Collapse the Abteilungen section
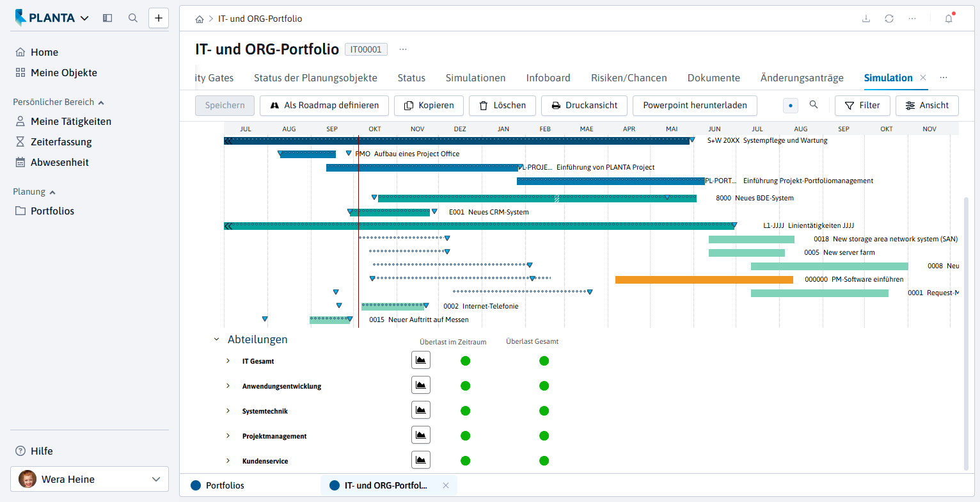The height and width of the screenshot is (502, 980). pyautogui.click(x=216, y=339)
